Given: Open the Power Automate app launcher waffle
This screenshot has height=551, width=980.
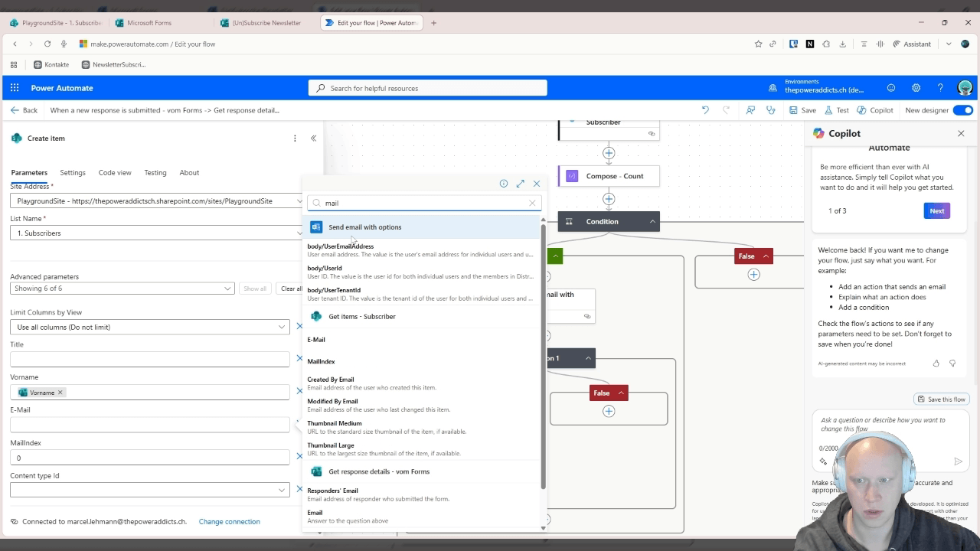Looking at the screenshot, I should 15,88.
